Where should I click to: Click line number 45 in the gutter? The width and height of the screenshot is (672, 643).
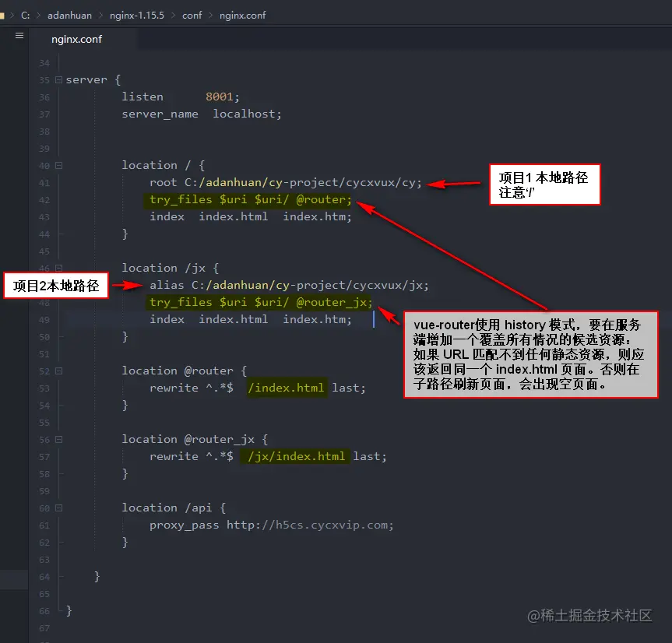(44, 251)
